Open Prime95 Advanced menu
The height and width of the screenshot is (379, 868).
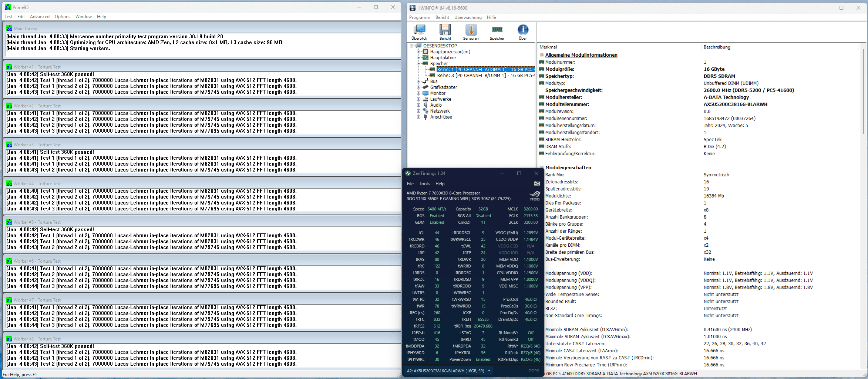(40, 17)
